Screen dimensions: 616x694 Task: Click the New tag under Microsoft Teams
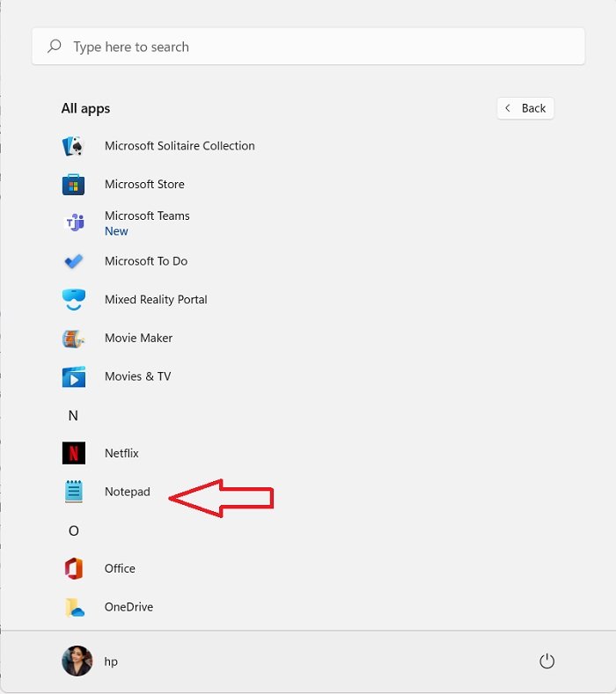pos(116,231)
